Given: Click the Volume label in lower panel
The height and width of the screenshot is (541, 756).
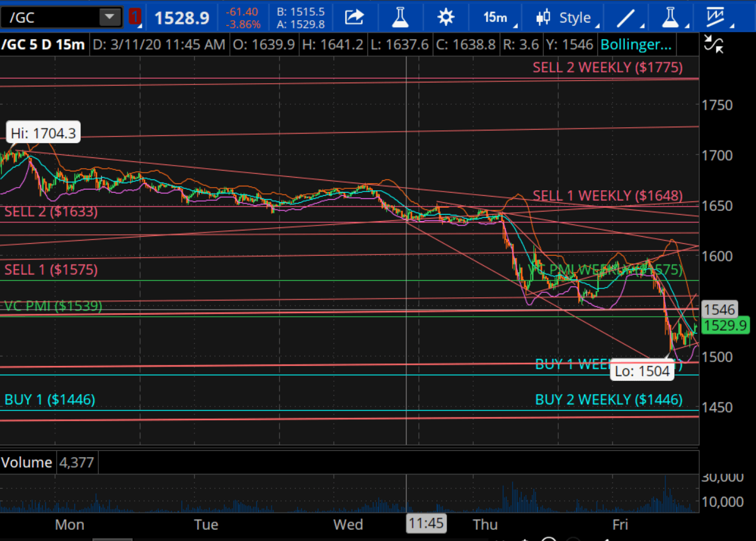Looking at the screenshot, I should coord(26,463).
